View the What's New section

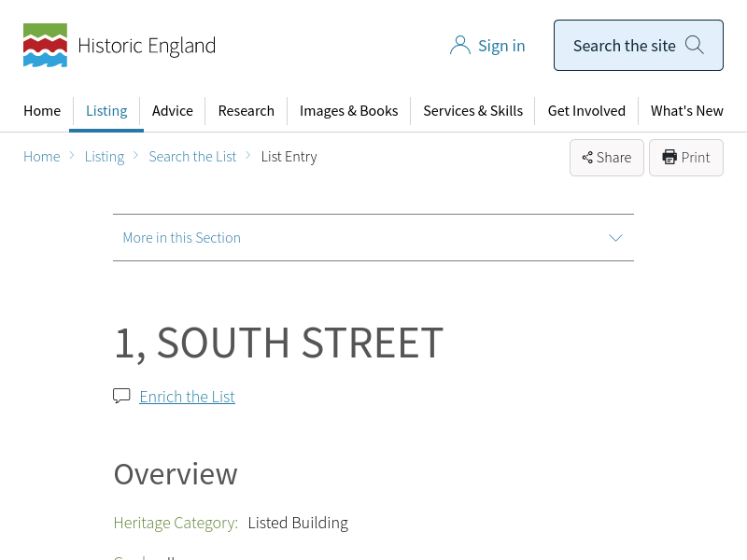(686, 111)
